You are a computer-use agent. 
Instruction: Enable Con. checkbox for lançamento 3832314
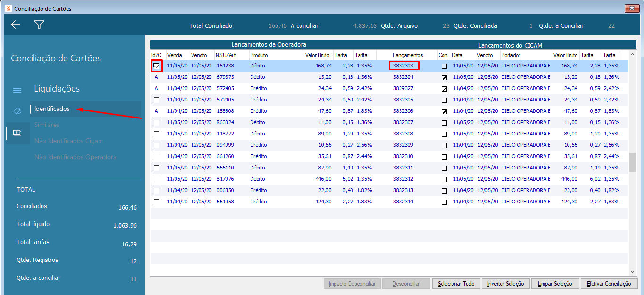point(444,202)
